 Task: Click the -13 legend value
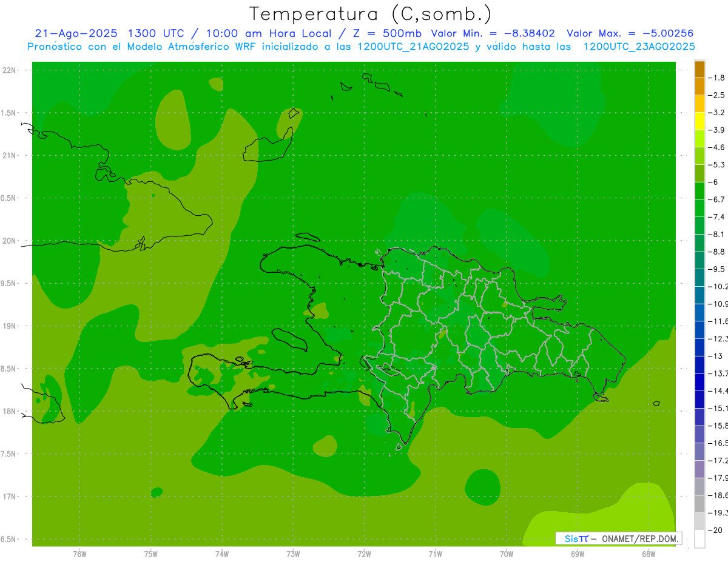tap(716, 356)
